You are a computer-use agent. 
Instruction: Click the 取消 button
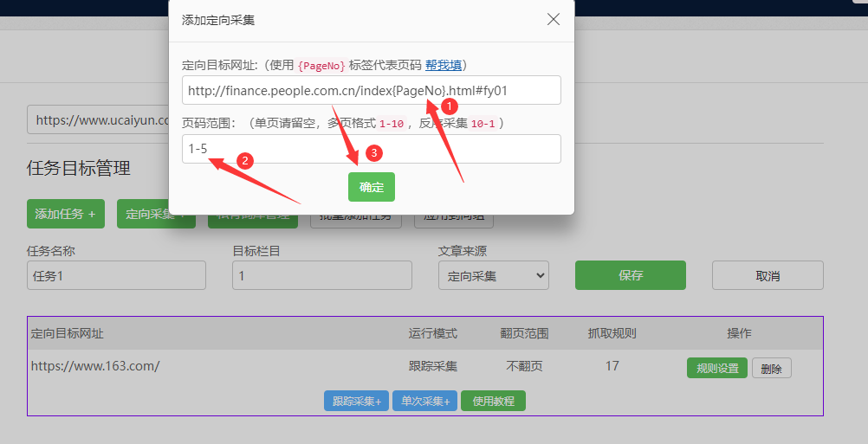[767, 275]
